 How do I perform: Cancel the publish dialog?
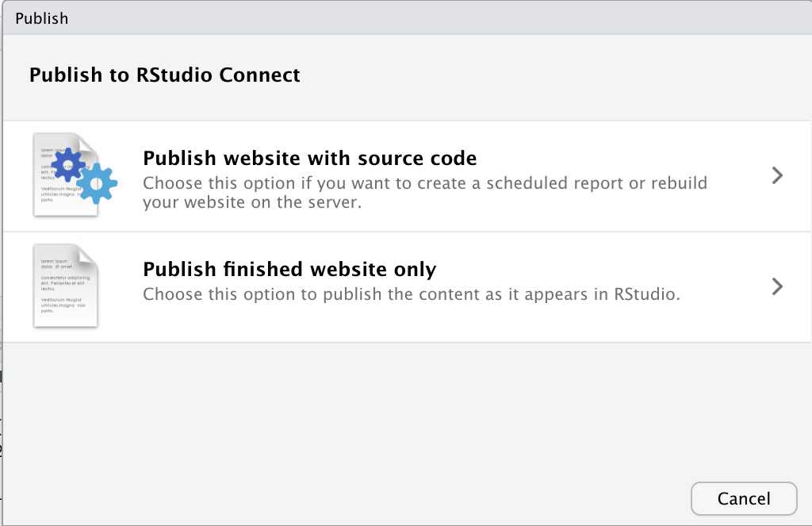tap(743, 499)
